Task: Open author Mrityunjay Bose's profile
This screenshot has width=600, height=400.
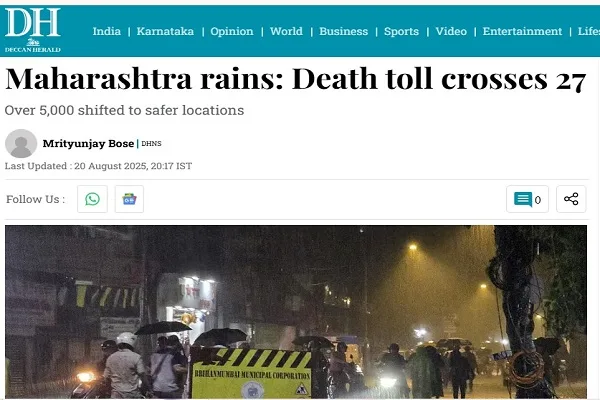Action: (88, 144)
